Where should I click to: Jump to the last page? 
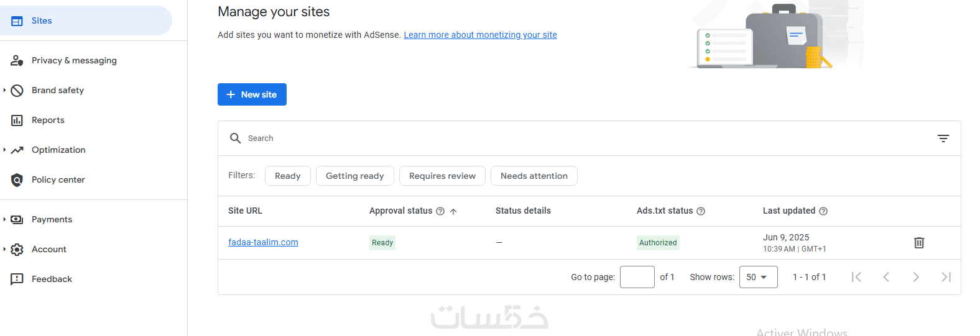point(946,277)
